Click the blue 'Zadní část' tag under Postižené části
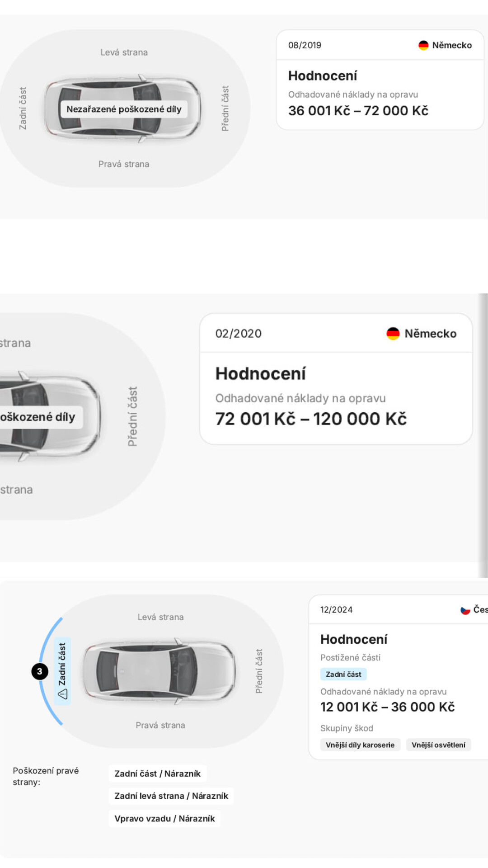The height and width of the screenshot is (868, 488). (x=343, y=674)
